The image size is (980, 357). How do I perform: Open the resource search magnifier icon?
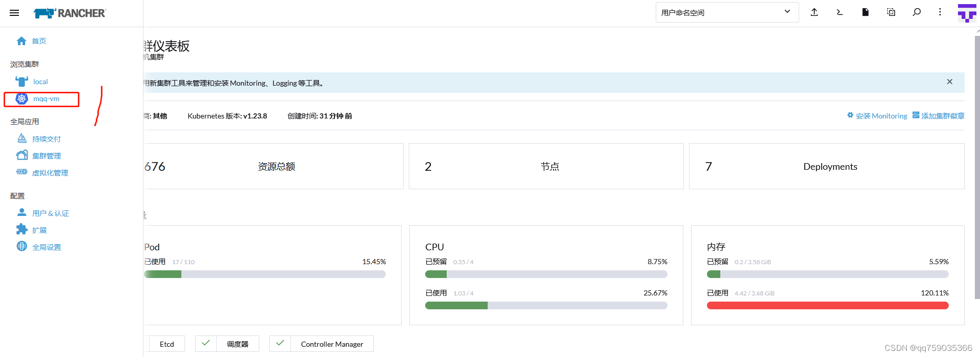[x=916, y=12]
